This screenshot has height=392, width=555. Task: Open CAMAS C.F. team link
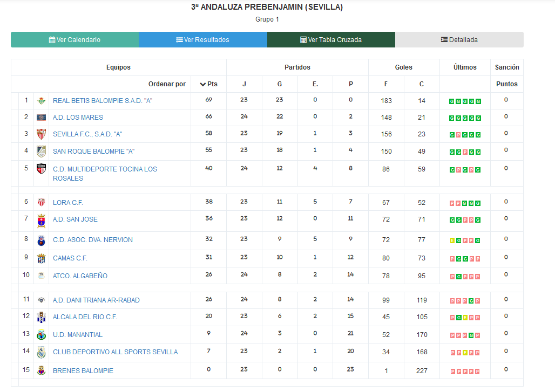tap(70, 258)
